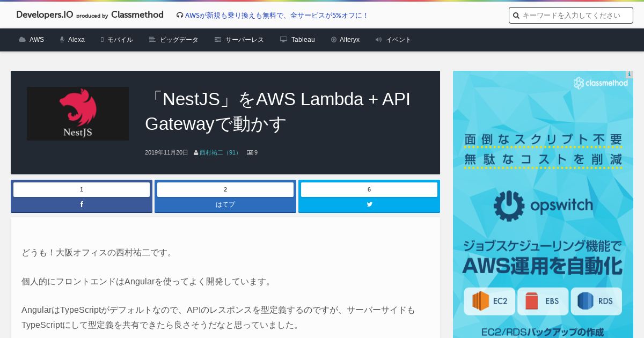
Task: Click the Twitter share count 6
Action: 369,189
